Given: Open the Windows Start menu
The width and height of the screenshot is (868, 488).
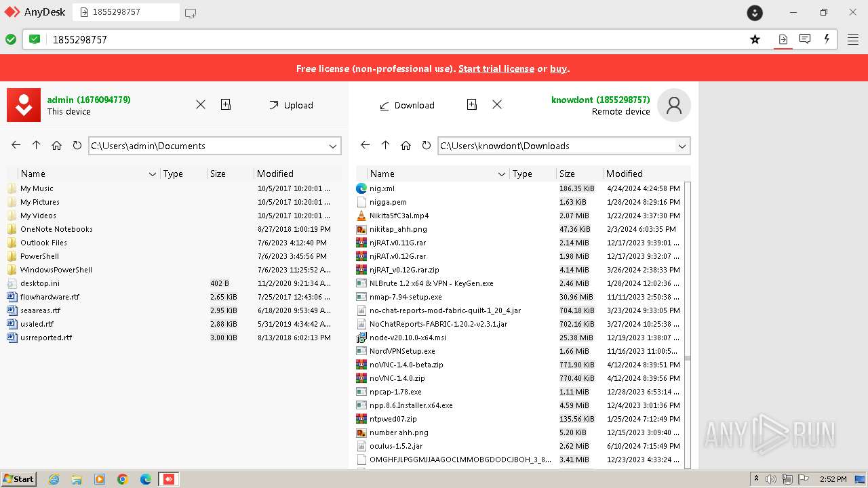Looking at the screenshot, I should pyautogui.click(x=18, y=479).
